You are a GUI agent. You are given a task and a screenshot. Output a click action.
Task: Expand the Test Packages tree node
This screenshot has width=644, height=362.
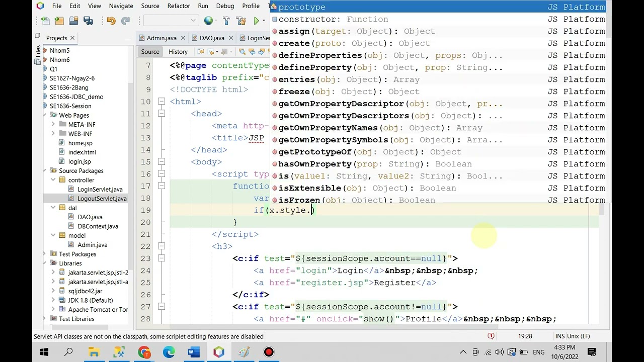[45, 254]
